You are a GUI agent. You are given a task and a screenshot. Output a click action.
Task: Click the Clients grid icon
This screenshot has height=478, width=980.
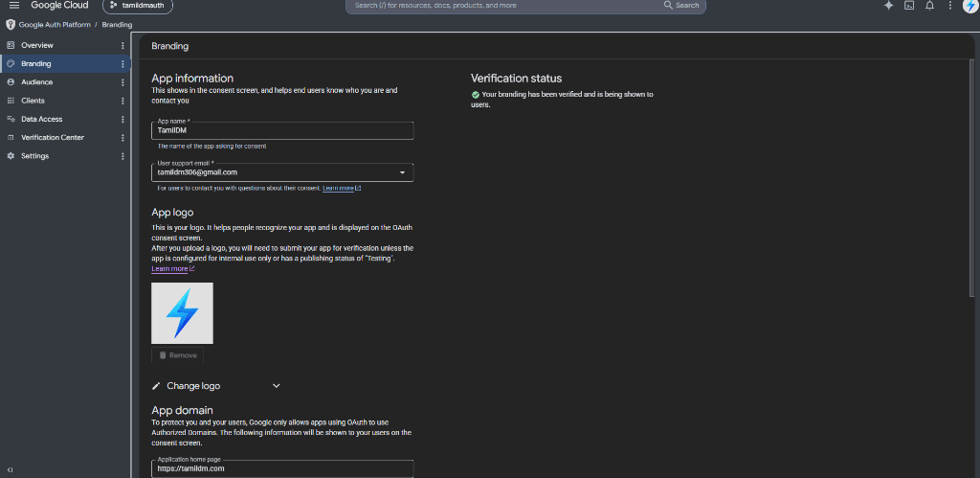click(x=11, y=101)
